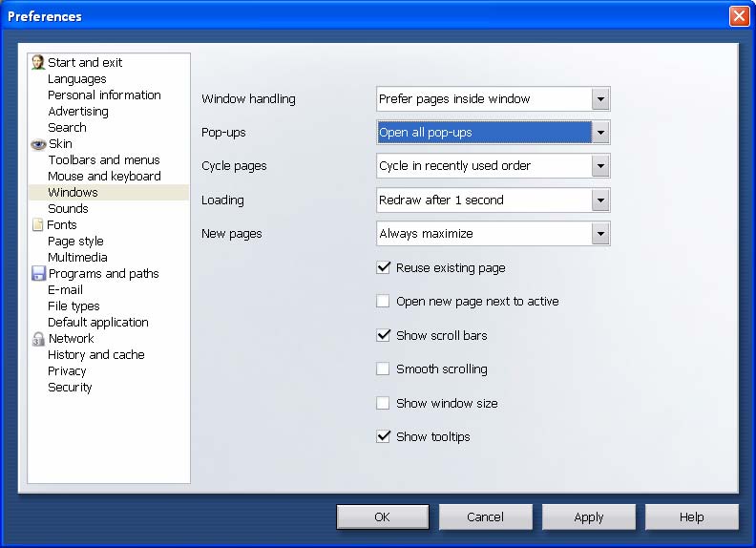The height and width of the screenshot is (548, 756).
Task: Check Open new page next to active
Action: point(383,302)
